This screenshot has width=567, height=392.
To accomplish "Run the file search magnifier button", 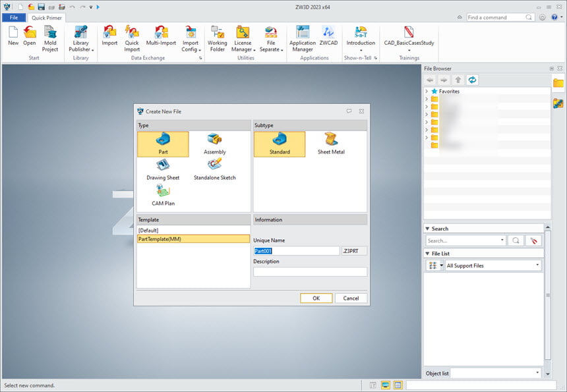I will pyautogui.click(x=516, y=240).
